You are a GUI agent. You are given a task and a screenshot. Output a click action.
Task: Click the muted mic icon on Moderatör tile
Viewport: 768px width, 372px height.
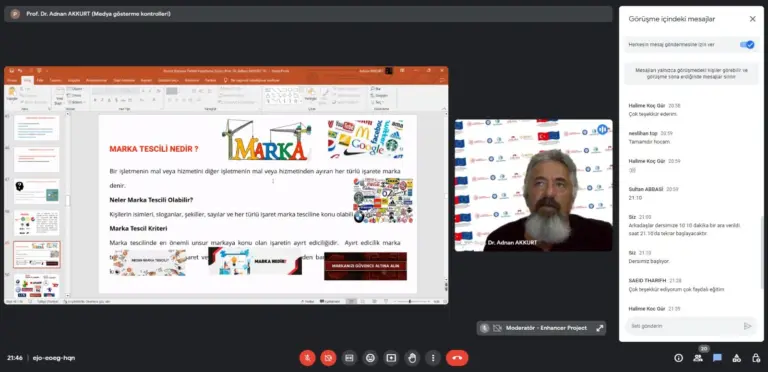click(x=485, y=328)
